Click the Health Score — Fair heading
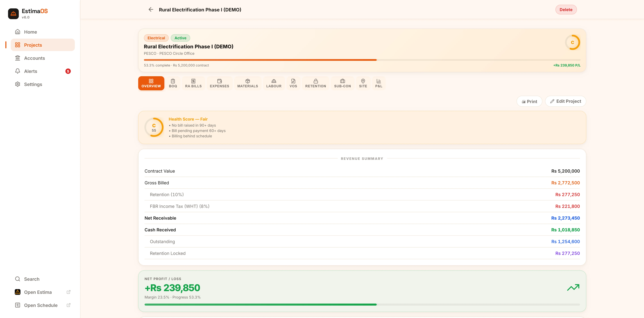 [188, 119]
